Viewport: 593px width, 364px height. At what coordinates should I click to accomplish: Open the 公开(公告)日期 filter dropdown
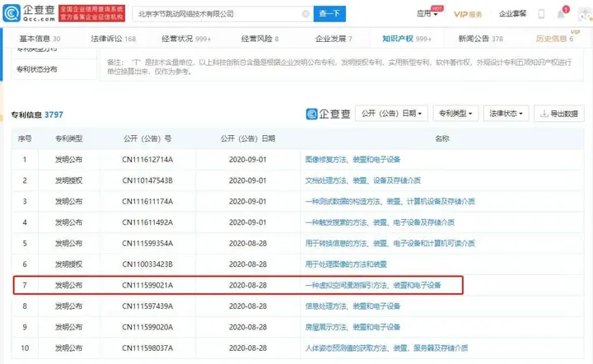(x=391, y=114)
